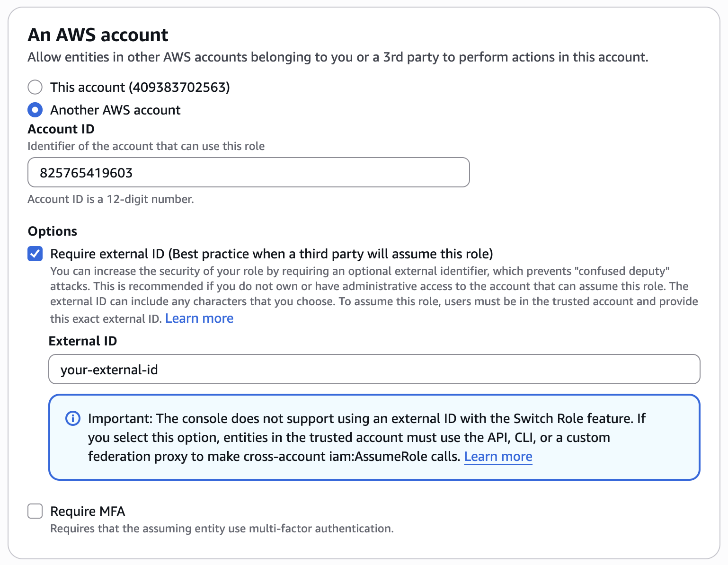Click the info icon in the Important notice
This screenshot has height=565, width=728.
click(72, 418)
